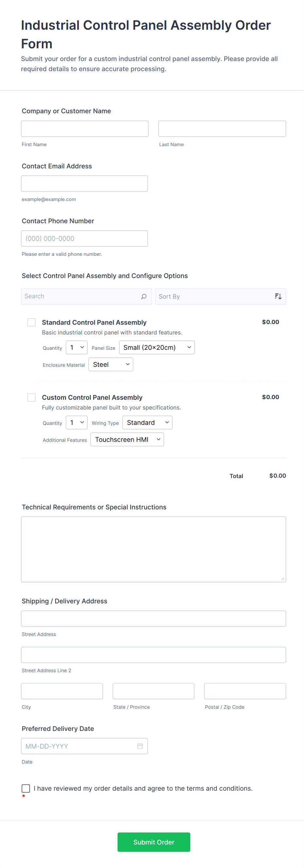Screen dimensions: 304x868
Task: Open the Enclosure Material dropdown
Action: (x=111, y=364)
